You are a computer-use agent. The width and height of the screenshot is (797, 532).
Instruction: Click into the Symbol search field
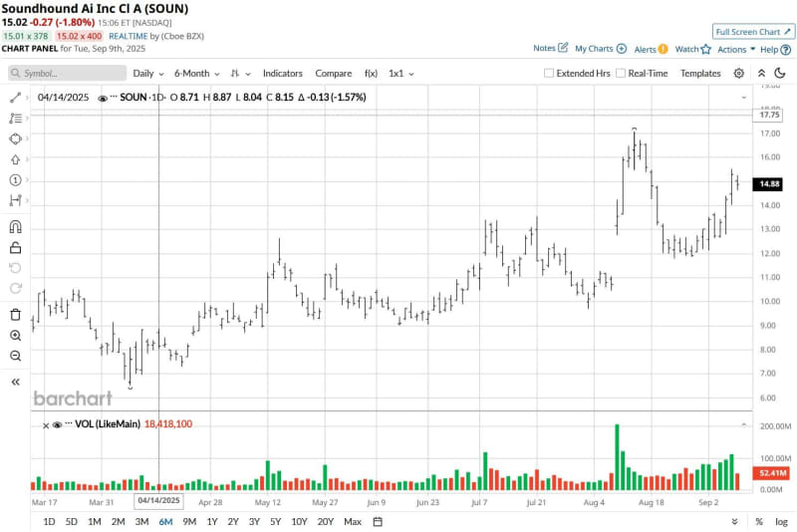coord(68,73)
